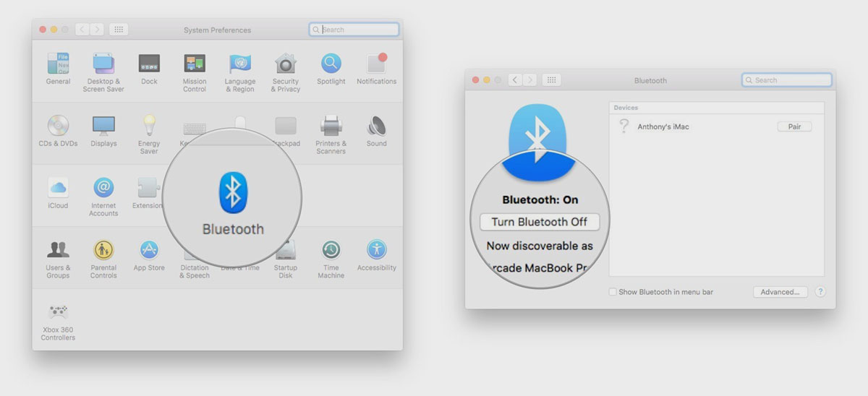
Task: Open Accessibility preferences
Action: click(x=376, y=255)
